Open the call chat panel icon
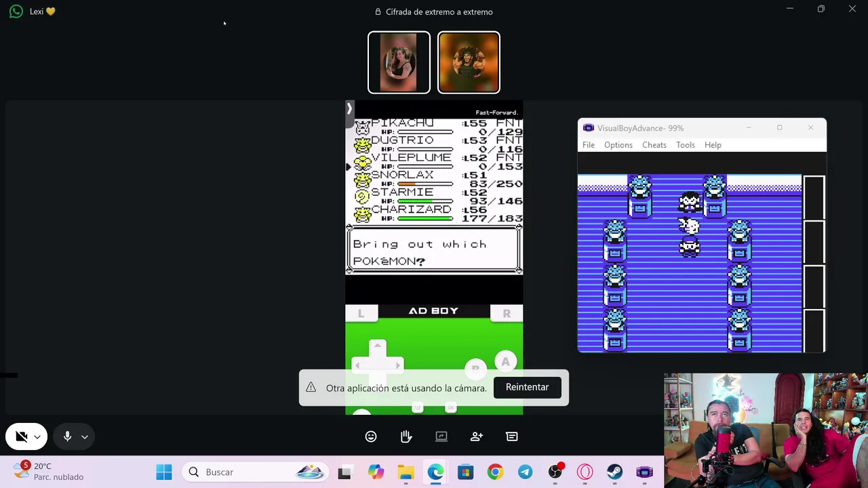868x488 pixels. tap(512, 437)
